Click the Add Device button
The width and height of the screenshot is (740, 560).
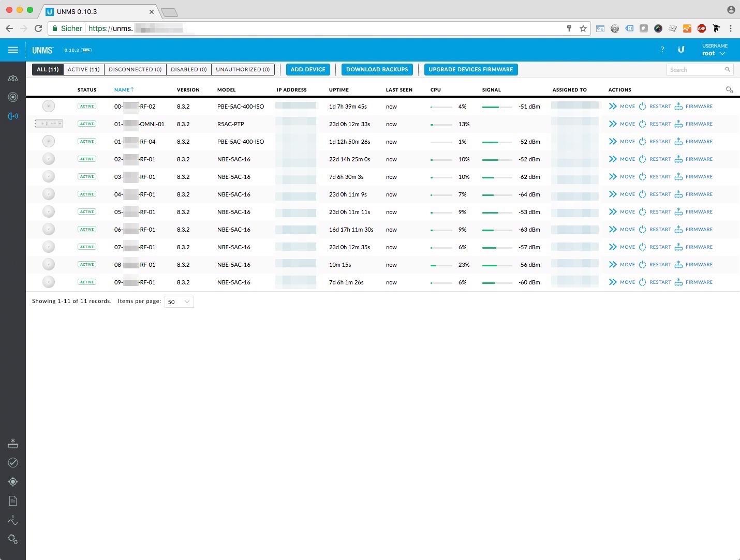tap(308, 69)
